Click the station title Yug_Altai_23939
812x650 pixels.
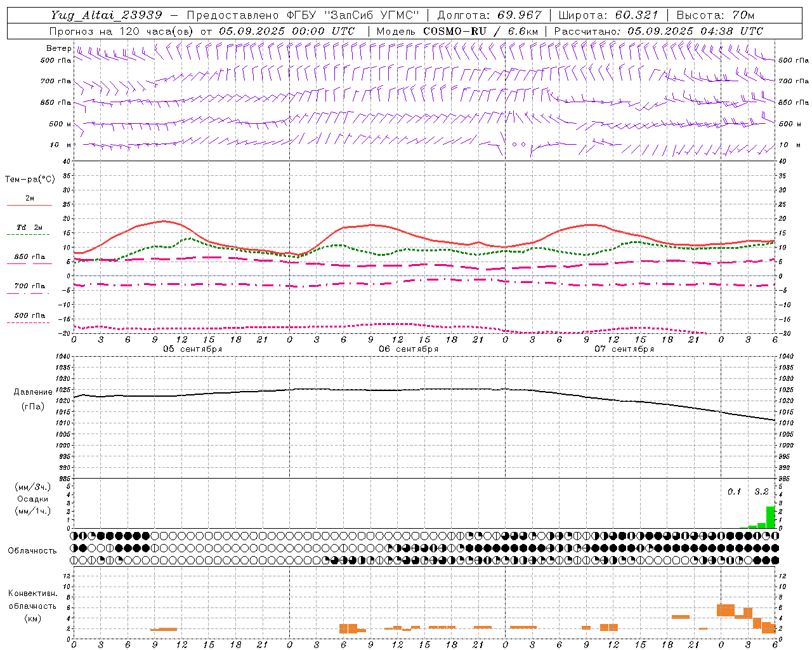pos(107,15)
